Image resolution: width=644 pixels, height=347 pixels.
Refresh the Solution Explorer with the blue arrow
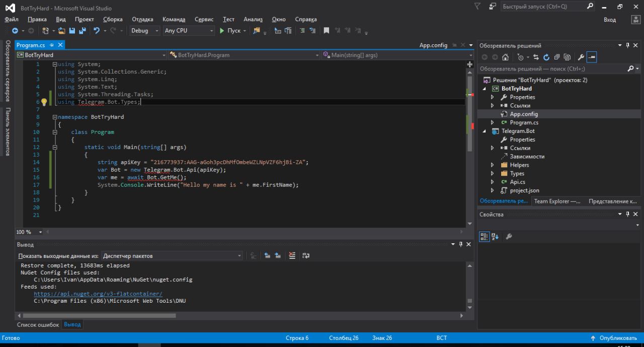pyautogui.click(x=546, y=57)
